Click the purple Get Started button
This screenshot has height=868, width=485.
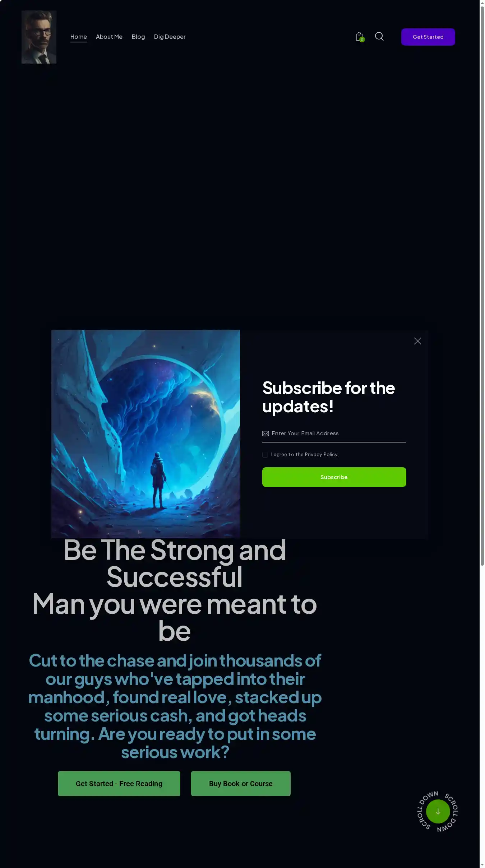(x=428, y=37)
